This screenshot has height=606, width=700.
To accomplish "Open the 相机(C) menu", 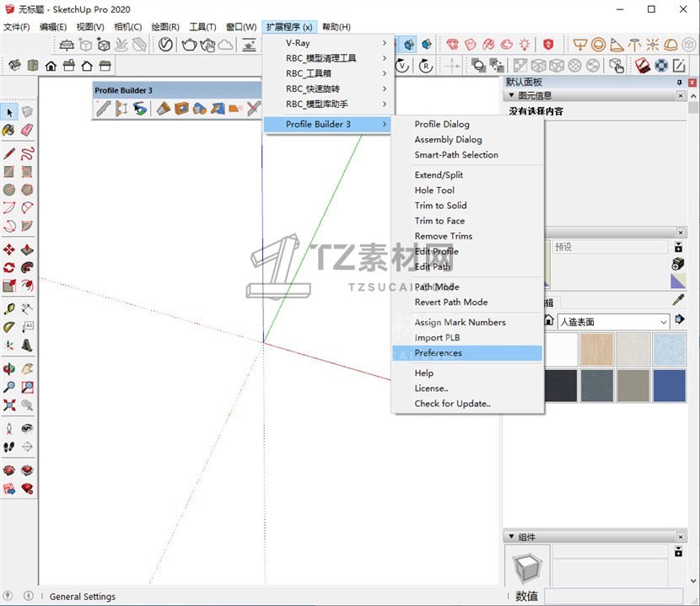I will 127,27.
